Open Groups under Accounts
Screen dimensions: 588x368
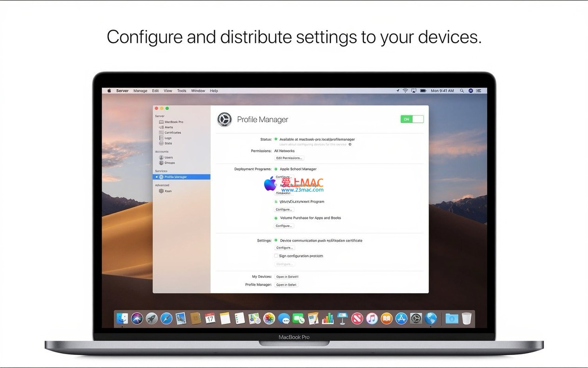[169, 163]
